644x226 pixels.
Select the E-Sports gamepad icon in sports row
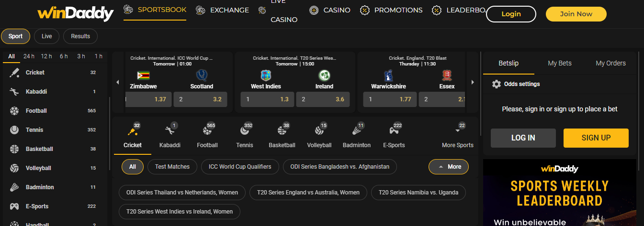tap(394, 130)
